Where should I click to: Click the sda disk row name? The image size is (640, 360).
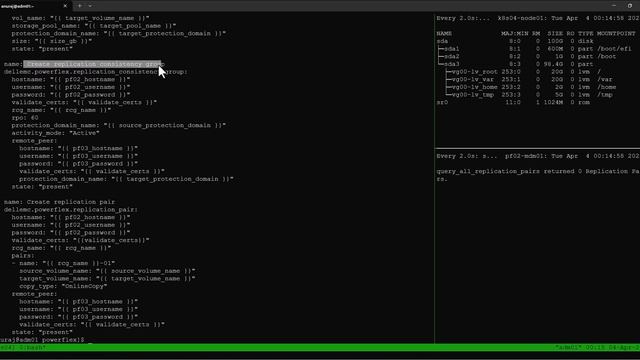(x=442, y=41)
